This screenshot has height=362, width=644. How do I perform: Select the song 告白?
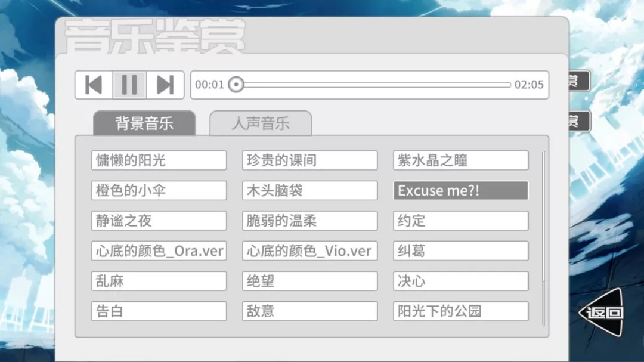(158, 311)
